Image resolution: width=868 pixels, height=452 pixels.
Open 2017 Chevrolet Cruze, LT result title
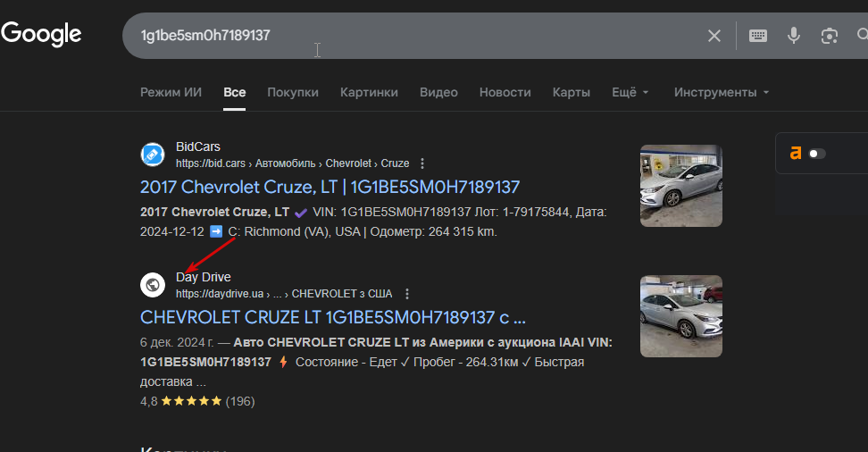[330, 188]
